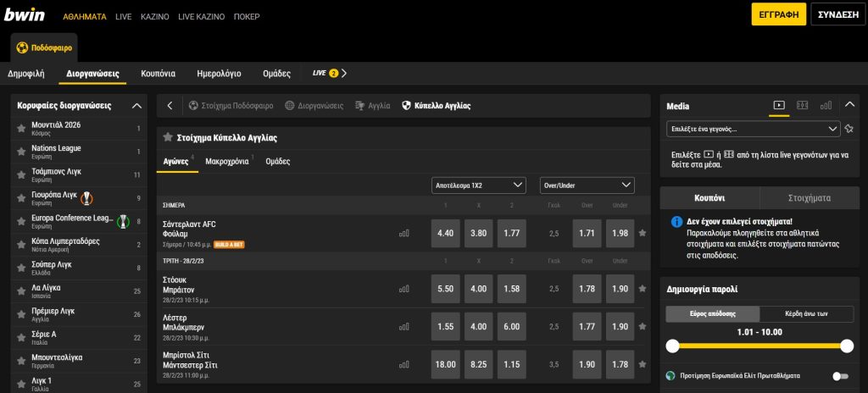The width and height of the screenshot is (868, 393).
Task: Star the Μπουντεσλίγκα entry
Action: click(x=21, y=361)
